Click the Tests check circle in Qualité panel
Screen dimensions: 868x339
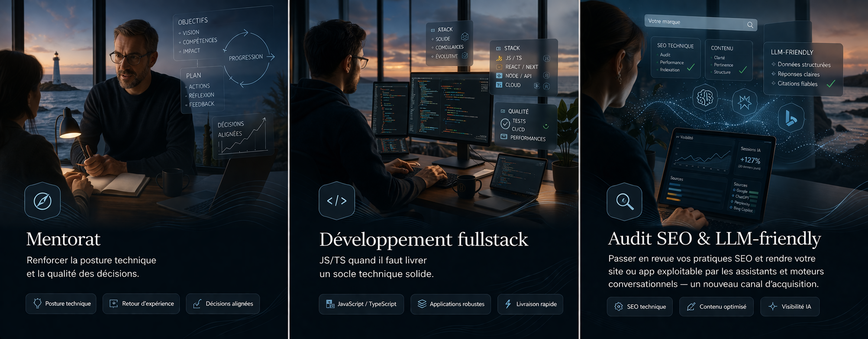click(505, 124)
